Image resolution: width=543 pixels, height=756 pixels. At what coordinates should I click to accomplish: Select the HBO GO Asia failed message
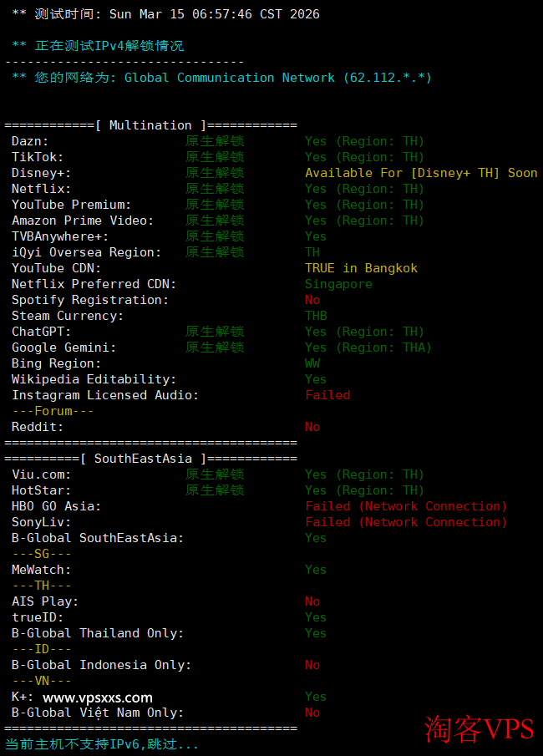pyautogui.click(x=406, y=506)
